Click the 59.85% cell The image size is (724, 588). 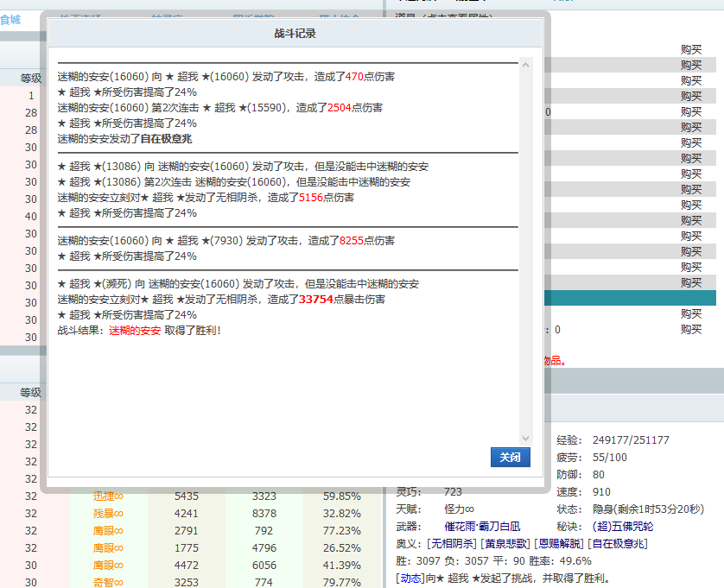coord(341,496)
